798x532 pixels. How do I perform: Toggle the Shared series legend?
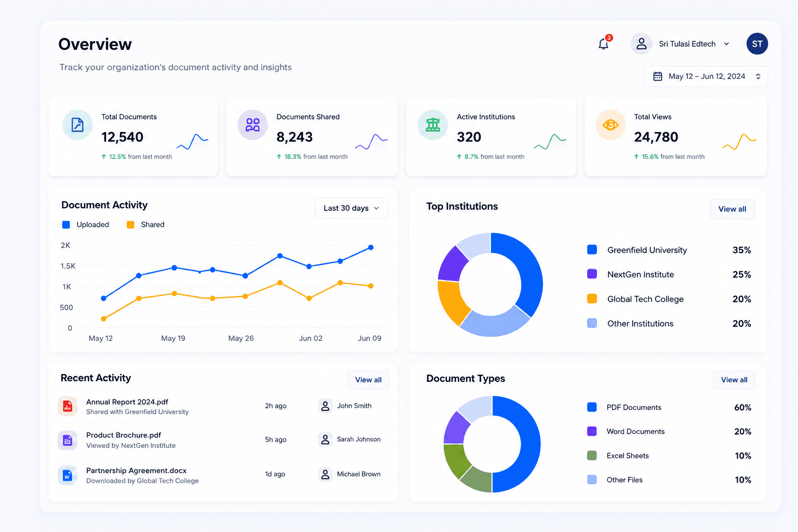145,224
